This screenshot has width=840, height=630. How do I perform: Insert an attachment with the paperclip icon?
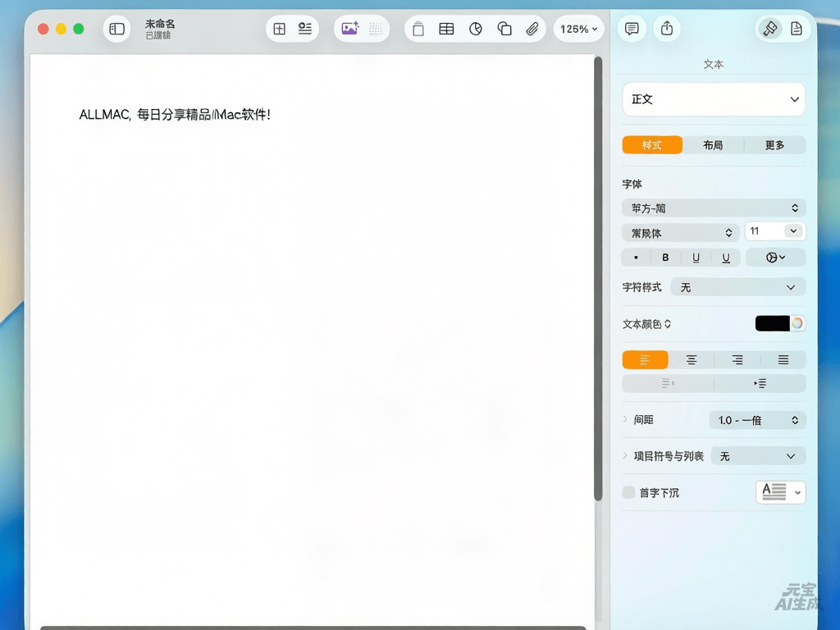click(532, 29)
